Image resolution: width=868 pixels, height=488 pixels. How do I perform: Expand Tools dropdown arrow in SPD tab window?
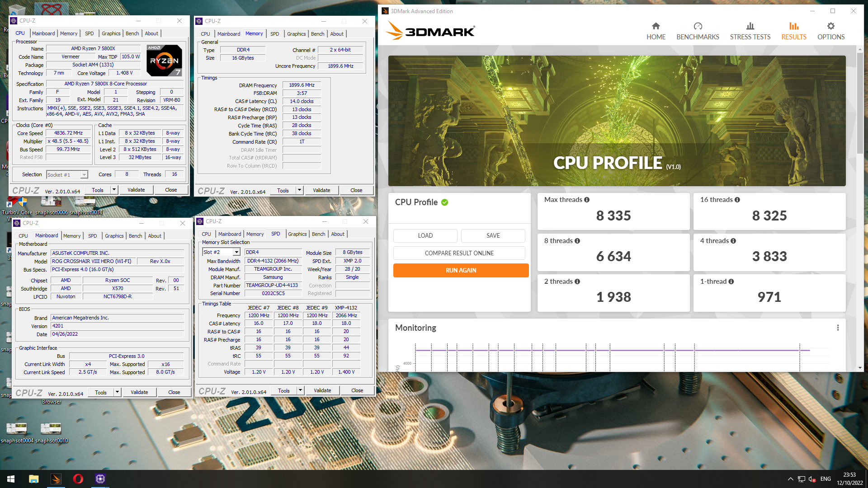pyautogui.click(x=300, y=390)
